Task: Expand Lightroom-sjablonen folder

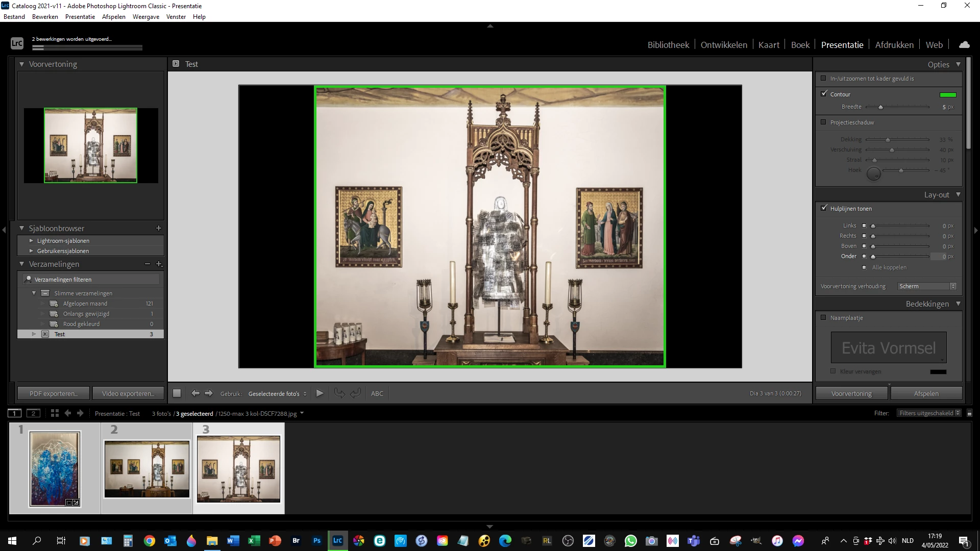Action: tap(31, 240)
